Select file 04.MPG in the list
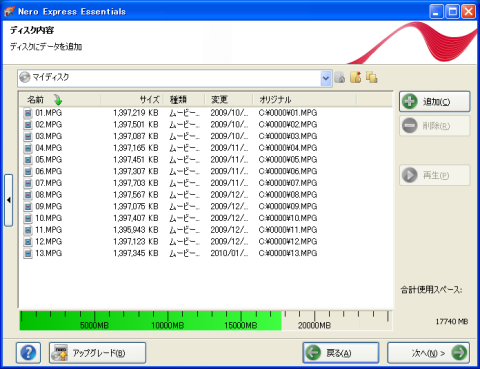 [49, 148]
